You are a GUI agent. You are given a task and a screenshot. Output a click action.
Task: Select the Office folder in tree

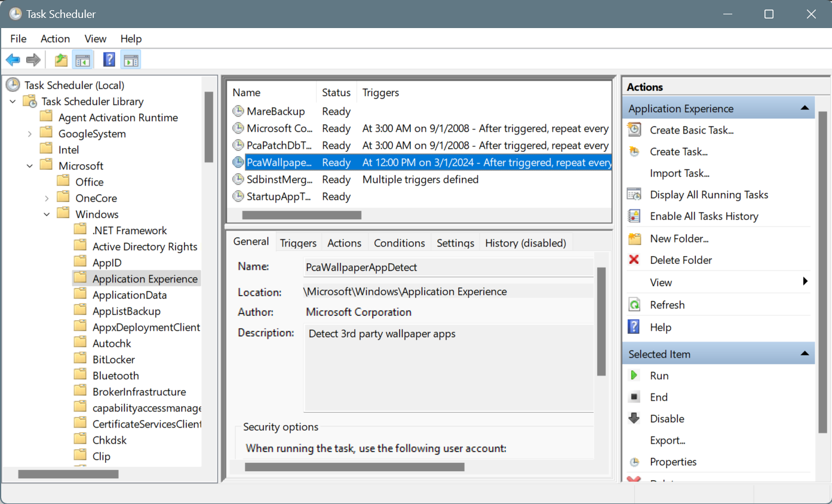90,182
